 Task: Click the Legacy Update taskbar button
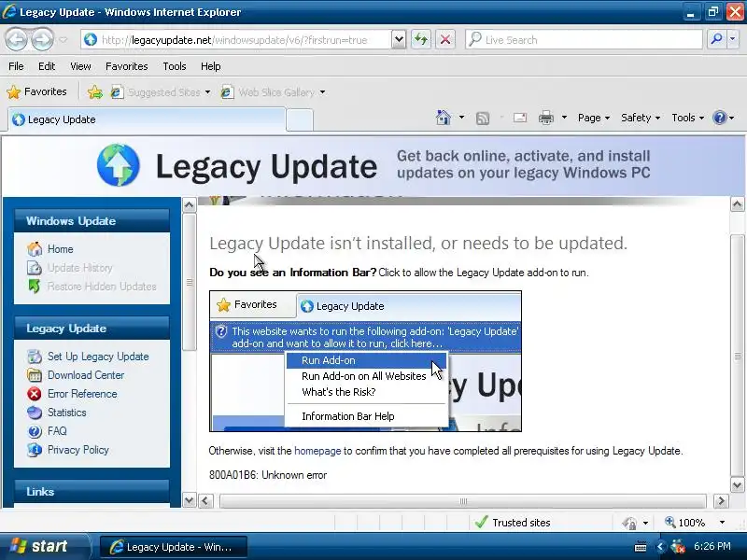[x=173, y=547]
